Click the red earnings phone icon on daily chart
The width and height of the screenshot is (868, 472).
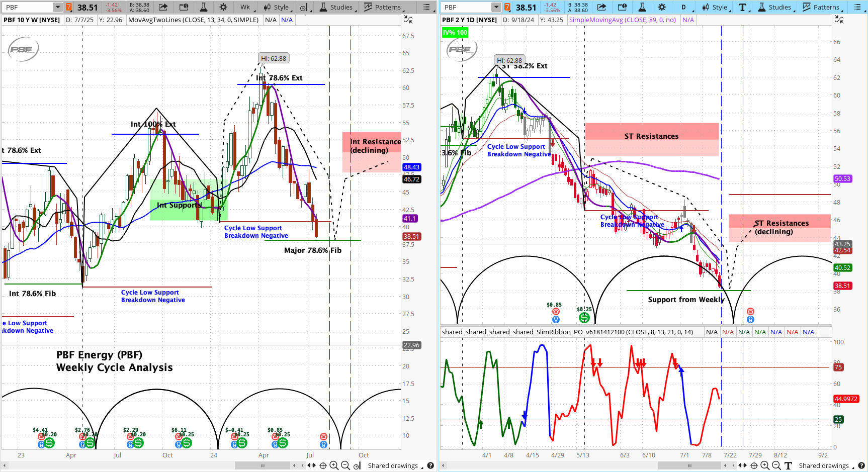point(750,312)
